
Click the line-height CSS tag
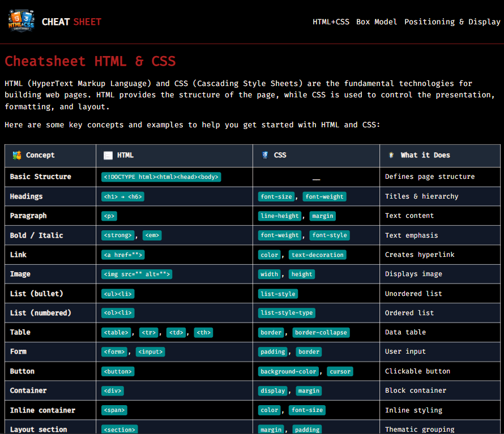tap(280, 216)
